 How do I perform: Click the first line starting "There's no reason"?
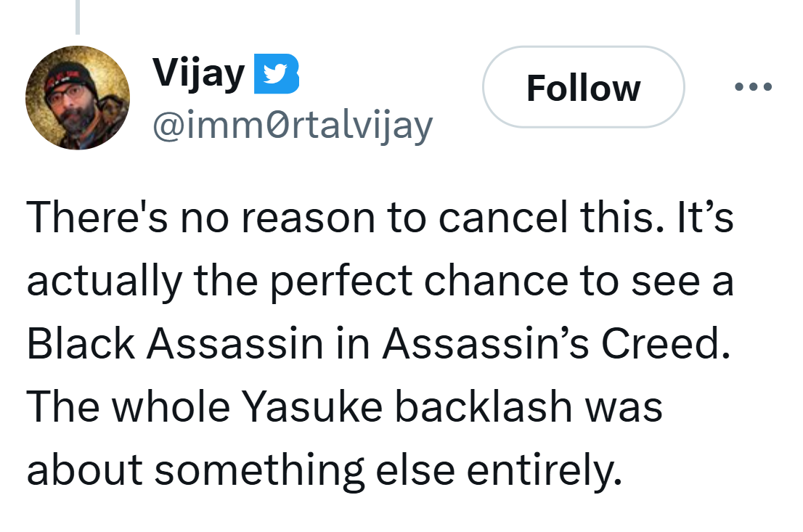380,219
